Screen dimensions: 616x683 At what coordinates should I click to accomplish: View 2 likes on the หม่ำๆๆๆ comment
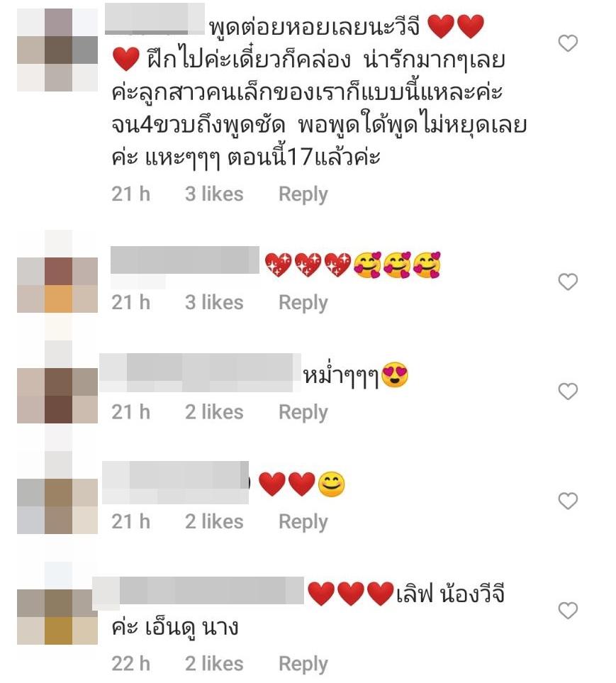pyautogui.click(x=214, y=411)
